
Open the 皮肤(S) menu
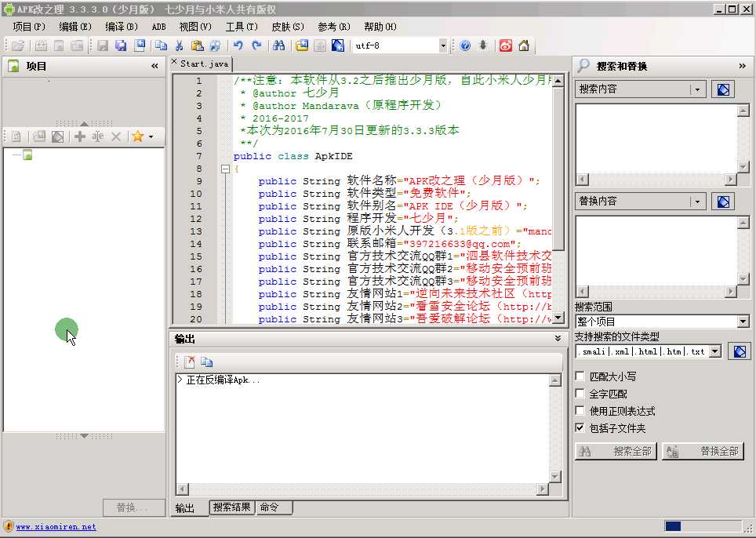[288, 27]
